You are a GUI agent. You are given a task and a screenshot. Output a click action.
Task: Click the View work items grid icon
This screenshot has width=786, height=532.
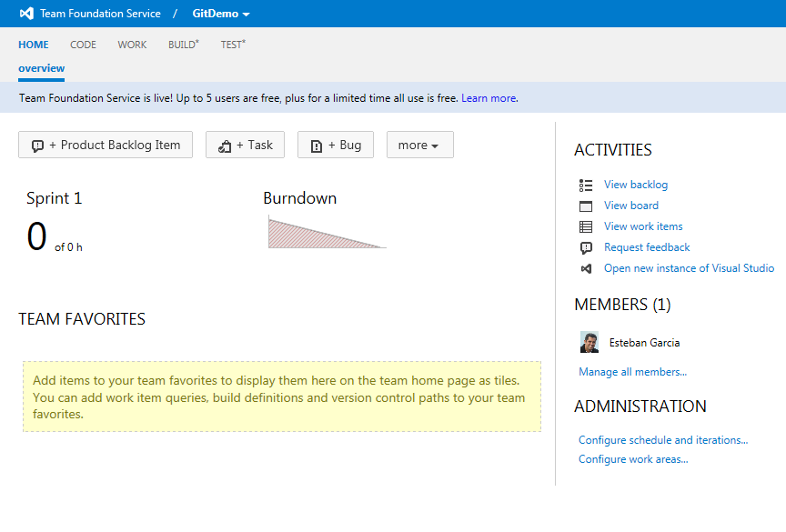coord(586,227)
